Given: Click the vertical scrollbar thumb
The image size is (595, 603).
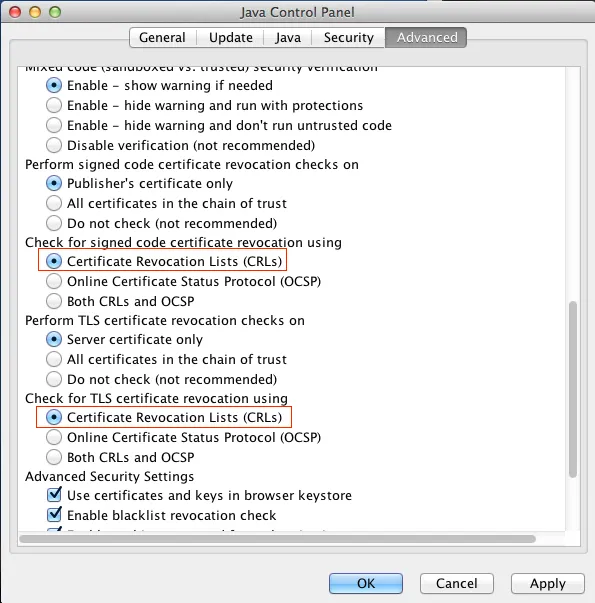Looking at the screenshot, I should pos(573,389).
